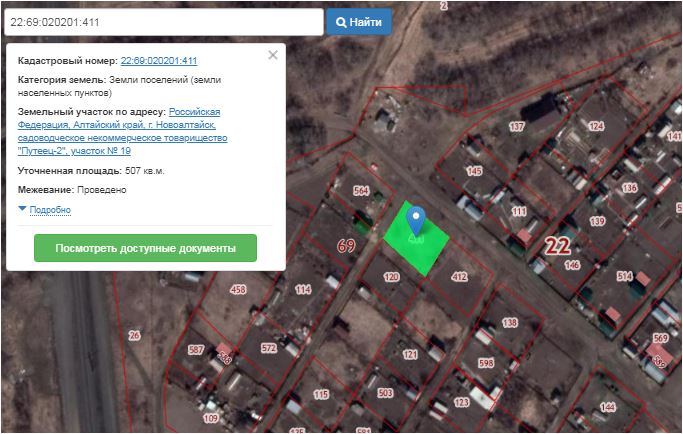Select parcel 120 on the map
The width and height of the screenshot is (683, 434).
pos(391,276)
